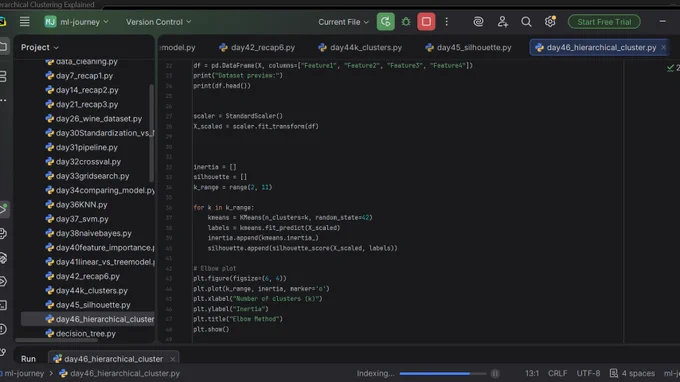This screenshot has height=382, width=680.
Task: Open the main hamburger menu
Action: point(24,22)
